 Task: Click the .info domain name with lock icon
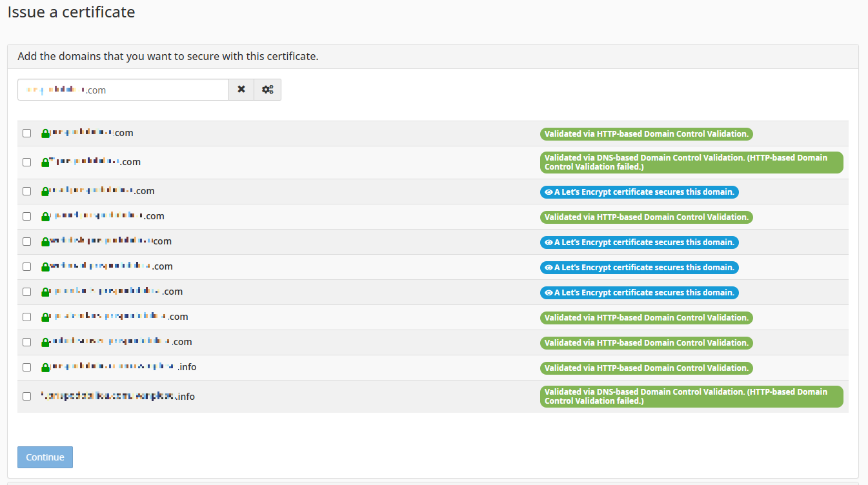tap(123, 367)
